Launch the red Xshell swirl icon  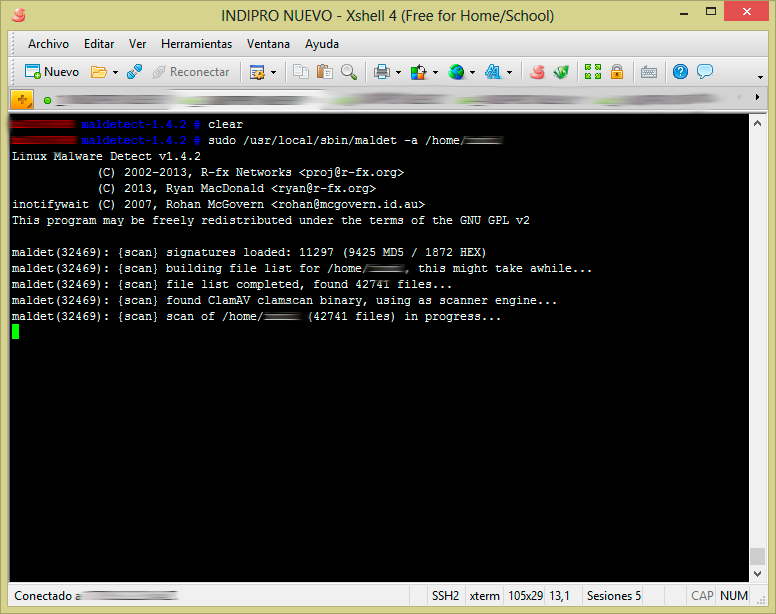click(537, 72)
